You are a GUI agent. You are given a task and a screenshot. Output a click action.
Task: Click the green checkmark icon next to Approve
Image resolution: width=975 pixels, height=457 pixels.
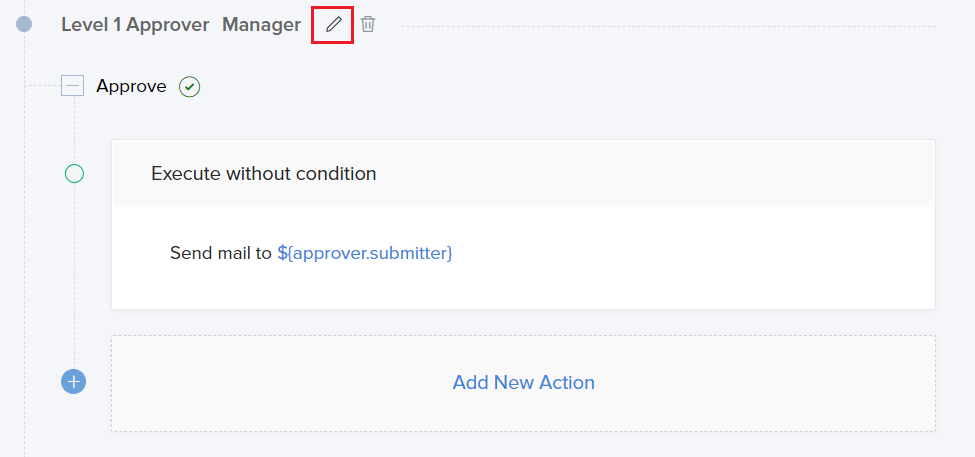(189, 87)
